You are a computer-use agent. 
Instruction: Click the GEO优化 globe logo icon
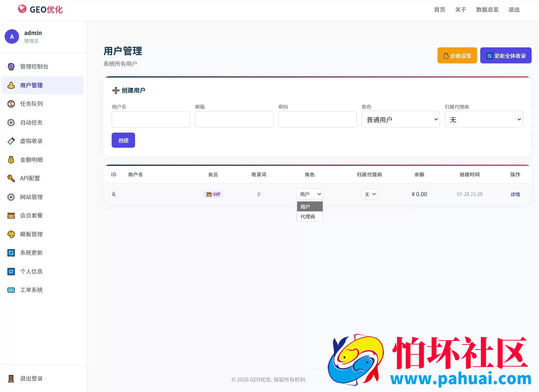pos(22,9)
